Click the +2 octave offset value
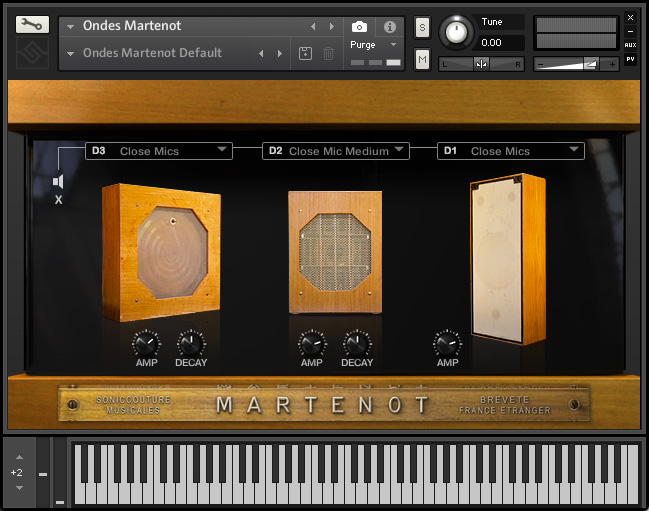 [17, 473]
